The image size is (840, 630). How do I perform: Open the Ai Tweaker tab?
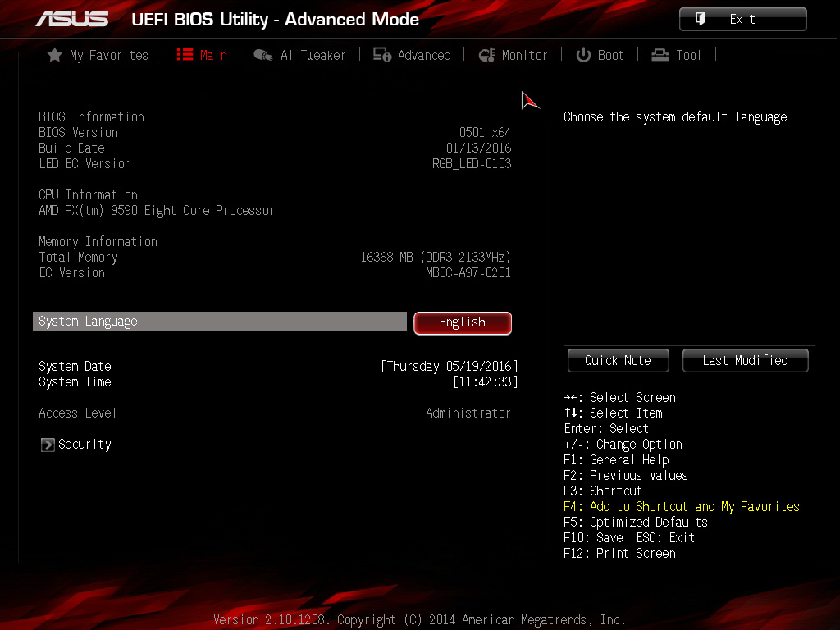click(x=299, y=55)
